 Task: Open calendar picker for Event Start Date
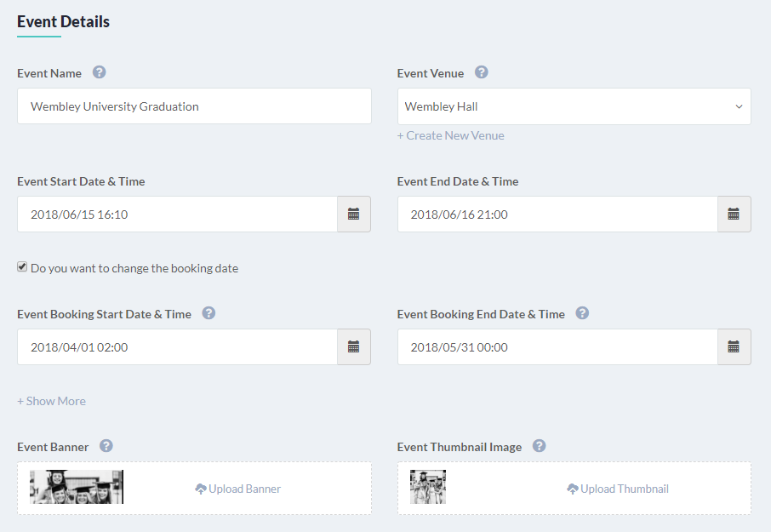353,214
